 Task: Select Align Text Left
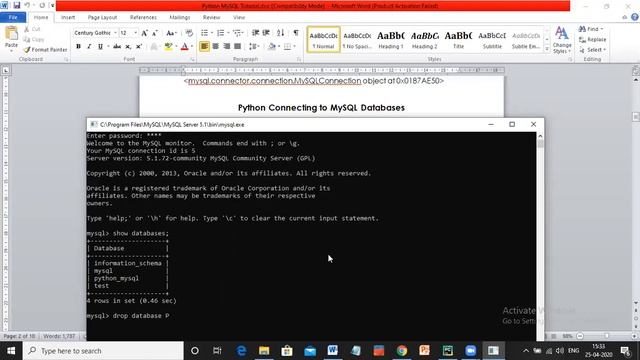[204, 47]
